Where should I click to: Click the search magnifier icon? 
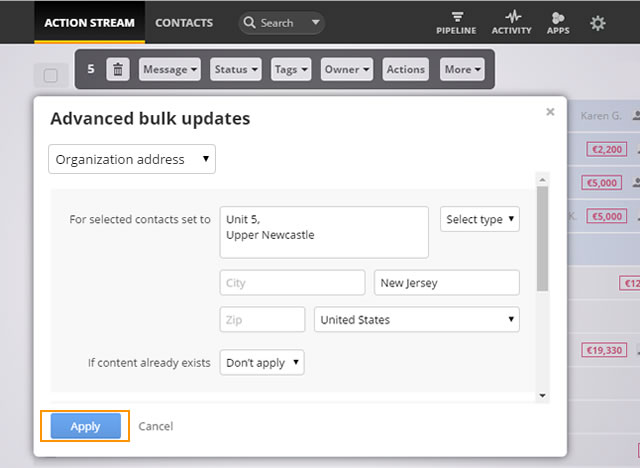[249, 22]
